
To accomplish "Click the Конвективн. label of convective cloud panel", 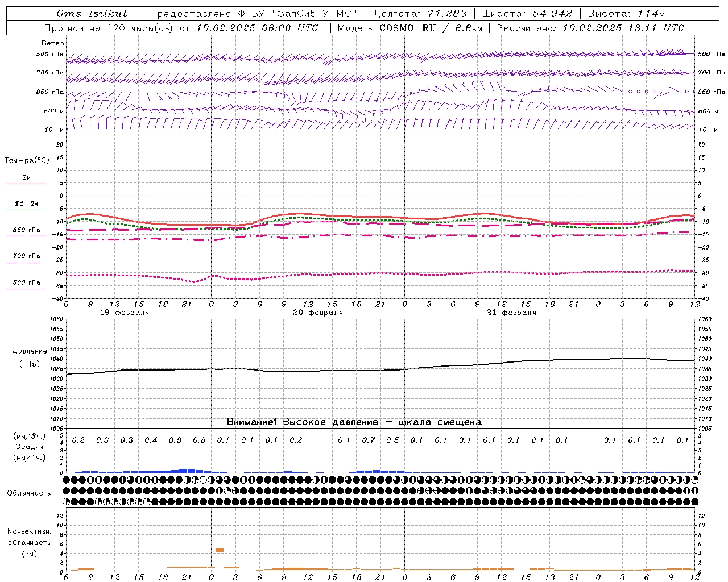I will click(x=29, y=531).
